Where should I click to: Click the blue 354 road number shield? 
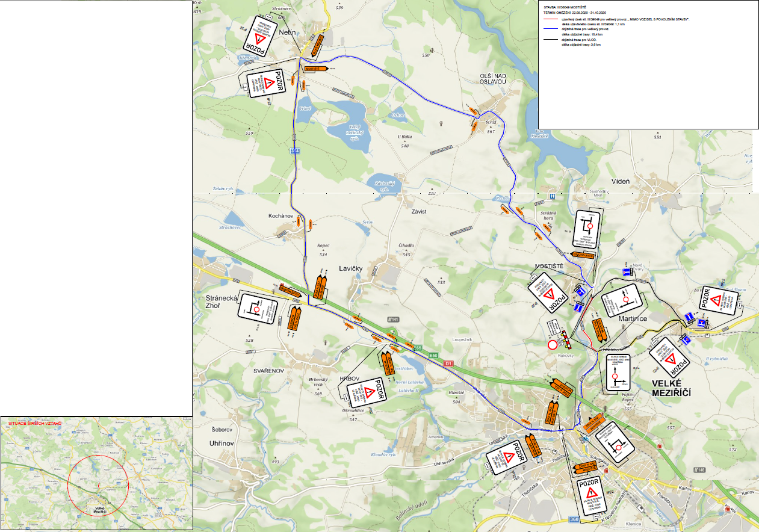click(x=295, y=150)
